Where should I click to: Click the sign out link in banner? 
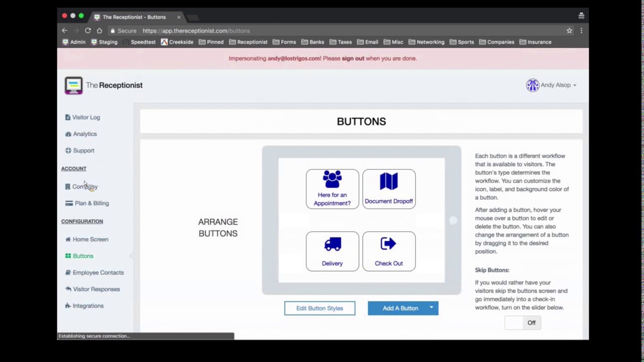(353, 58)
